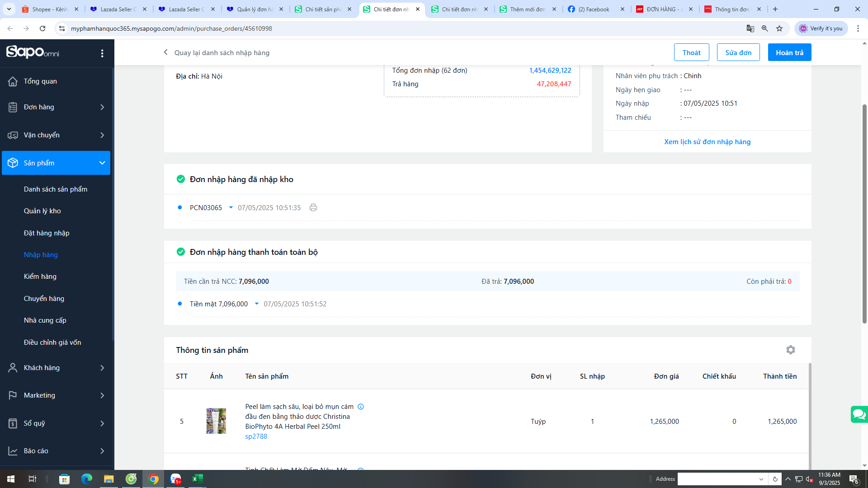Screen dimensions: 868x488
Task: Expand the PCN03065 receipt details arrow
Action: click(x=231, y=208)
